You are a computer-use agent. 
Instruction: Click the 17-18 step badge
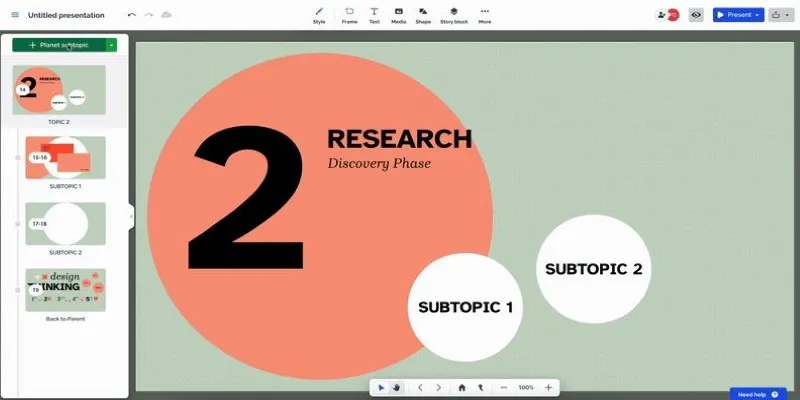39,224
